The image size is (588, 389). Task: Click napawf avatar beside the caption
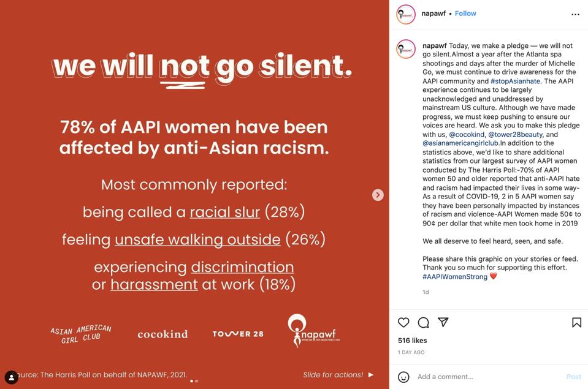(406, 49)
